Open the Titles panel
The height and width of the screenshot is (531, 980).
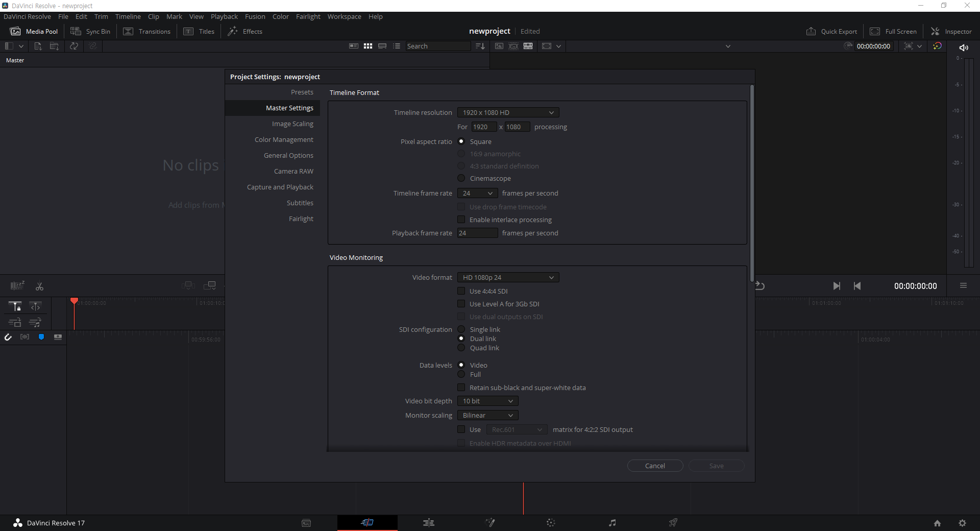(199, 31)
